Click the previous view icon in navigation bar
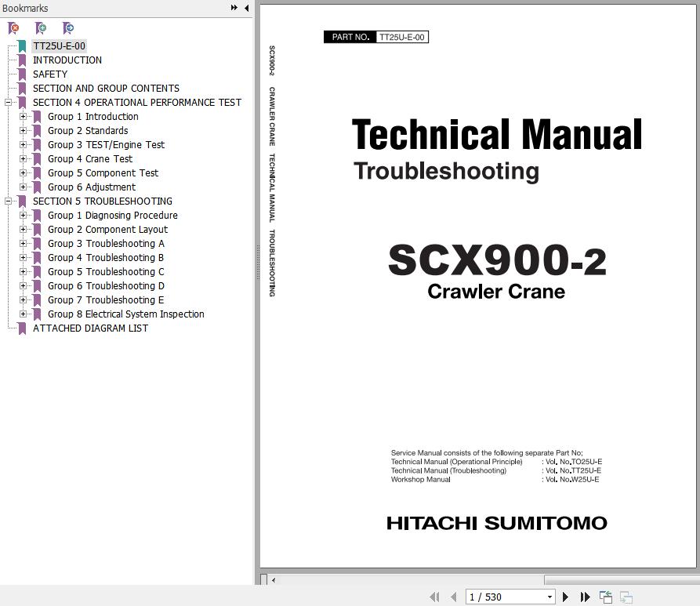 (606, 597)
